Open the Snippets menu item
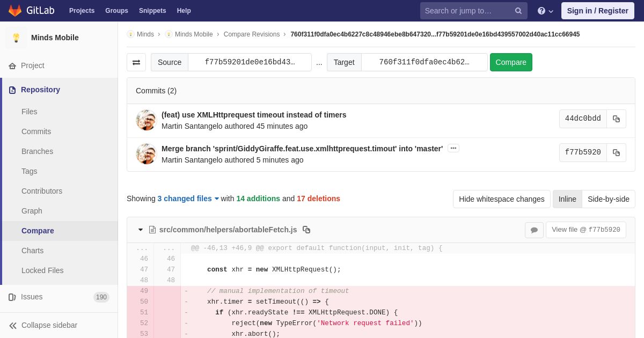 point(152,11)
